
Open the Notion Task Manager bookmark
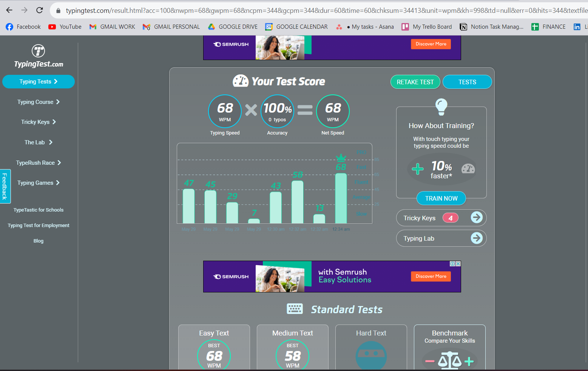[x=492, y=27]
